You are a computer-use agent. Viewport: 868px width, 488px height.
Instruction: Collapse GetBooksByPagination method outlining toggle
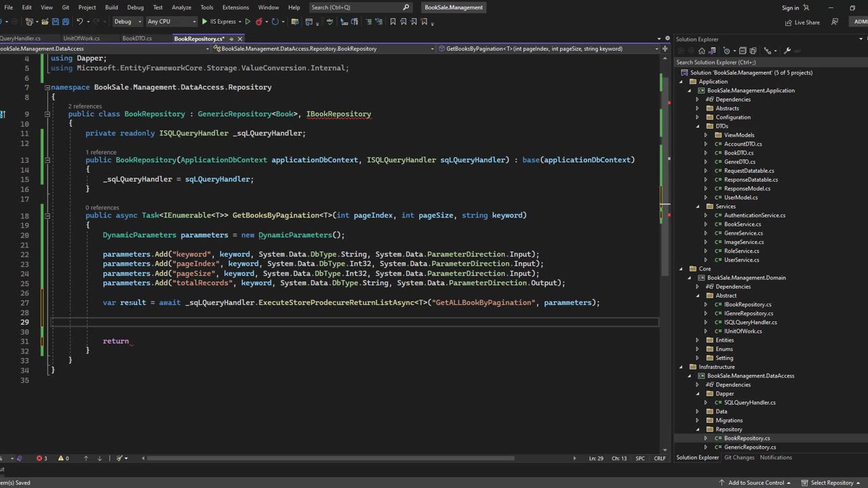coord(47,216)
